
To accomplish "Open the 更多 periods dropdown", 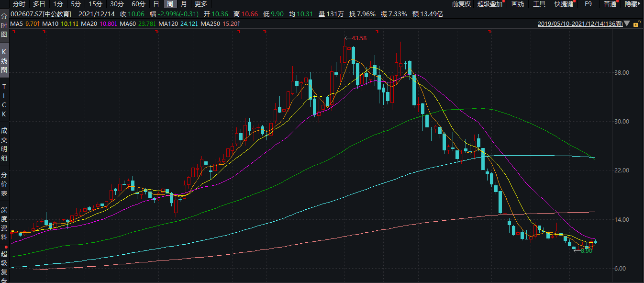I will (201, 4).
